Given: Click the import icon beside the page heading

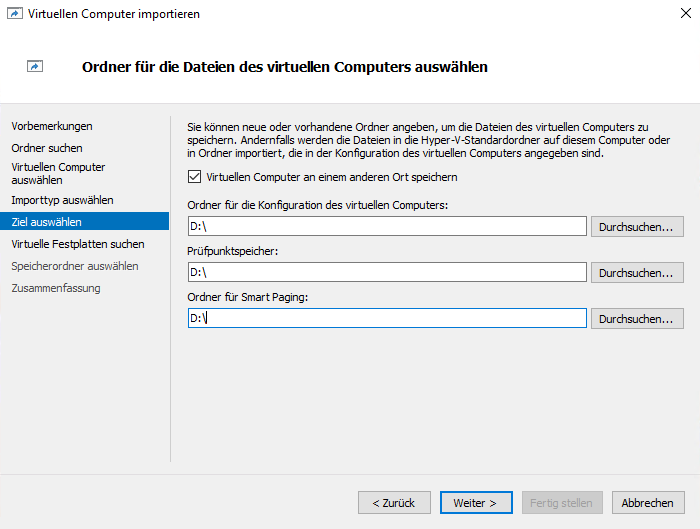Looking at the screenshot, I should pyautogui.click(x=35, y=67).
